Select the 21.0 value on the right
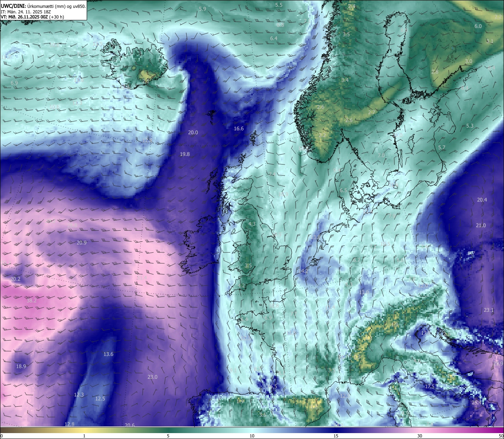This screenshot has height=439, width=504. pos(481,226)
